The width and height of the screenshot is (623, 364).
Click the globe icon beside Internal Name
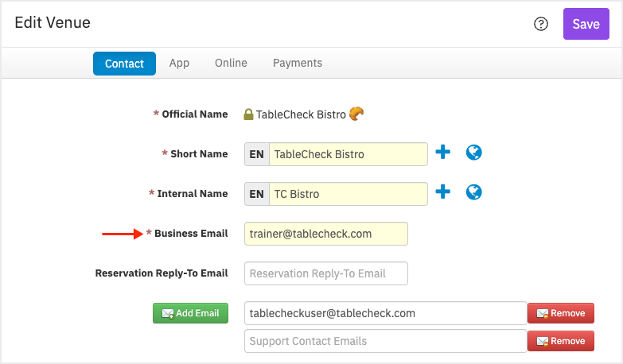(473, 192)
